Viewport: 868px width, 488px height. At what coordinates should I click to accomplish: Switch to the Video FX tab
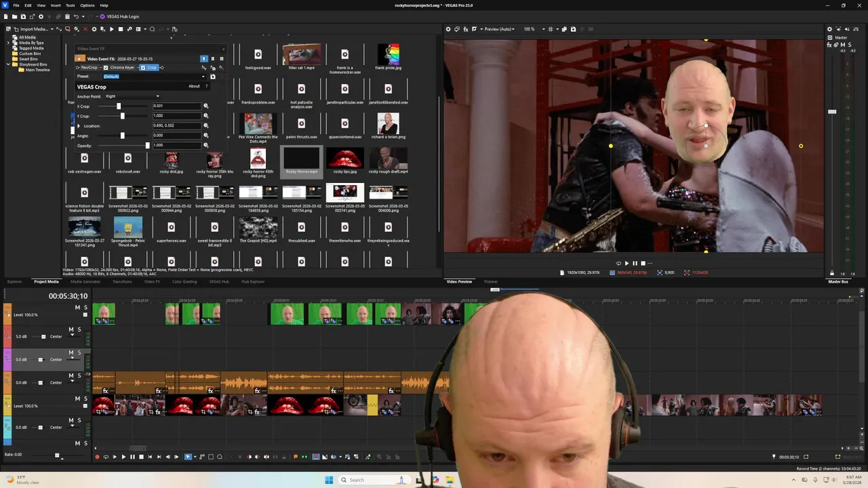[153, 281]
